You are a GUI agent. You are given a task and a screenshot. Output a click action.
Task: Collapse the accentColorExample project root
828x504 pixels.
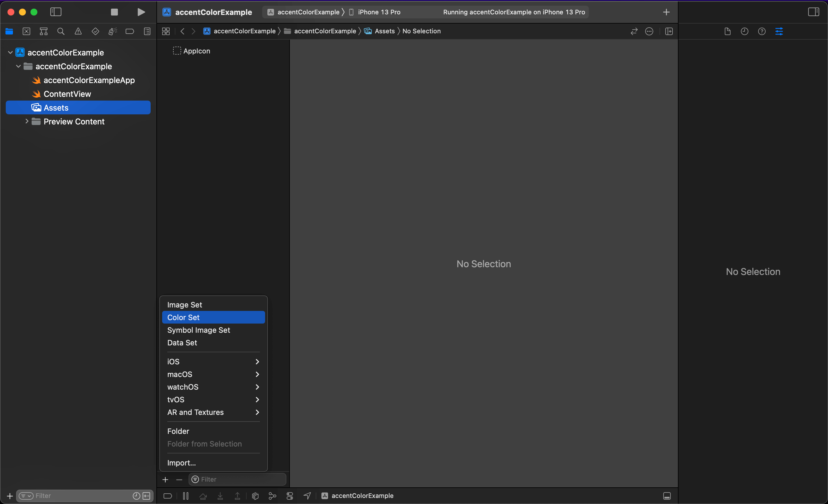(10, 52)
